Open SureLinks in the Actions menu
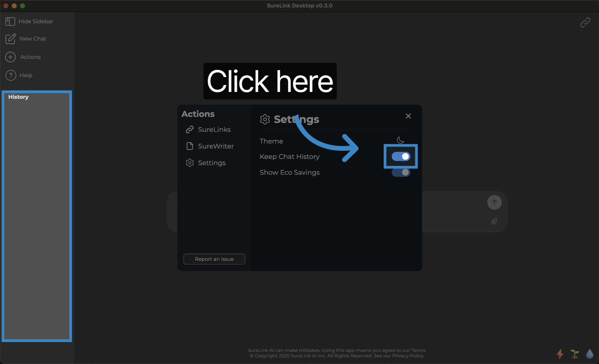599x364 pixels. pyautogui.click(x=208, y=130)
